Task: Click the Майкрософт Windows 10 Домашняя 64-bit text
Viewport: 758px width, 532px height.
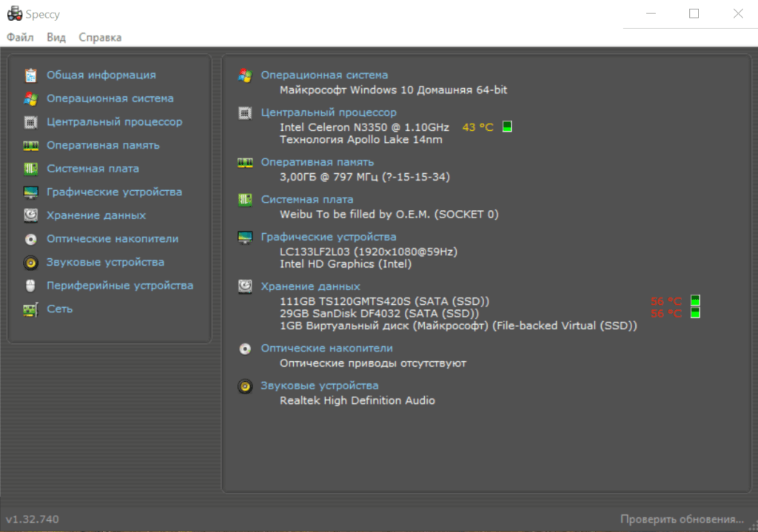Action: 394,90
